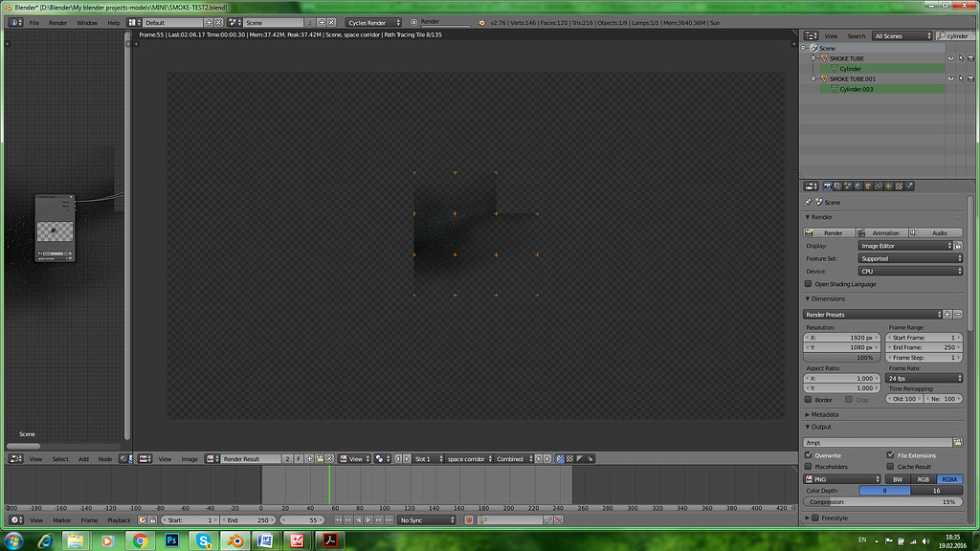Open the File menu

(x=34, y=23)
